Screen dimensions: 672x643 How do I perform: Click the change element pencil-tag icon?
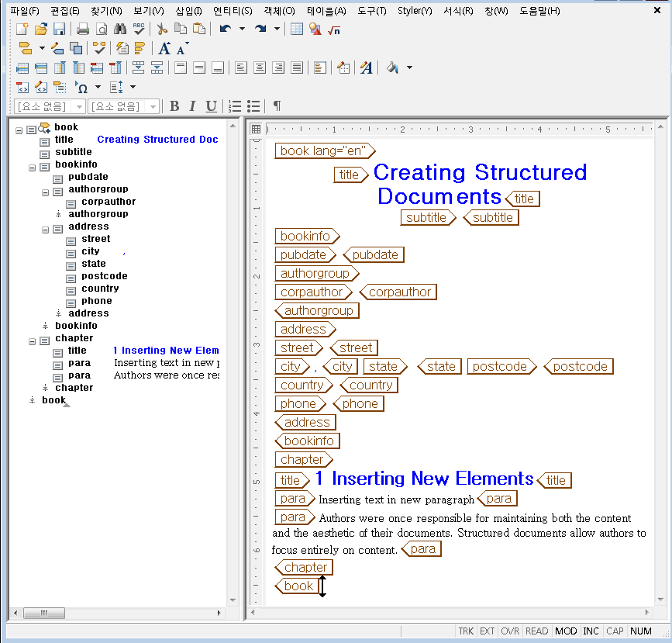pyautogui.click(x=57, y=48)
